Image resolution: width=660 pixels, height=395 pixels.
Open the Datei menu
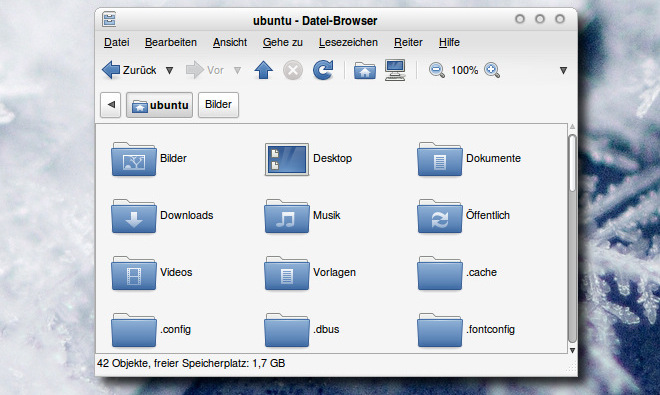click(117, 43)
